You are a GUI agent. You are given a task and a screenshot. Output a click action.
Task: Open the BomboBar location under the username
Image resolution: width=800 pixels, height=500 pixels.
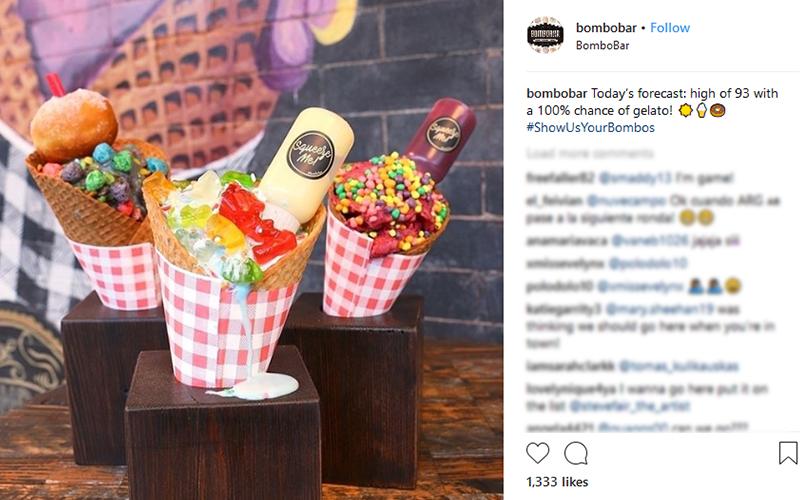pyautogui.click(x=603, y=45)
